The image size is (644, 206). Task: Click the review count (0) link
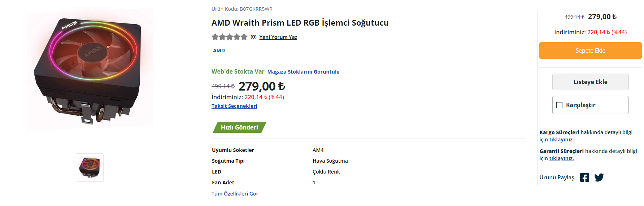pos(253,37)
